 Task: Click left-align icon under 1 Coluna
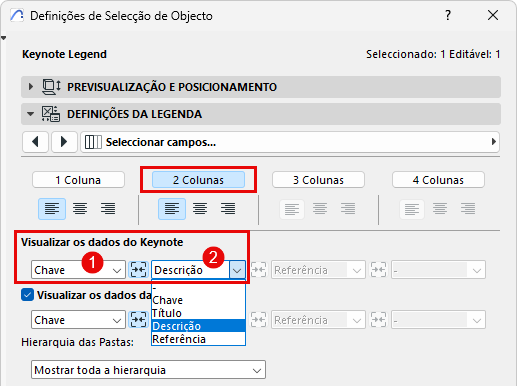[x=52, y=209]
